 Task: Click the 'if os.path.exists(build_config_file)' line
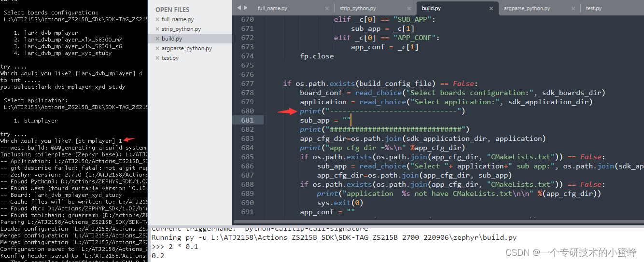coord(380,83)
